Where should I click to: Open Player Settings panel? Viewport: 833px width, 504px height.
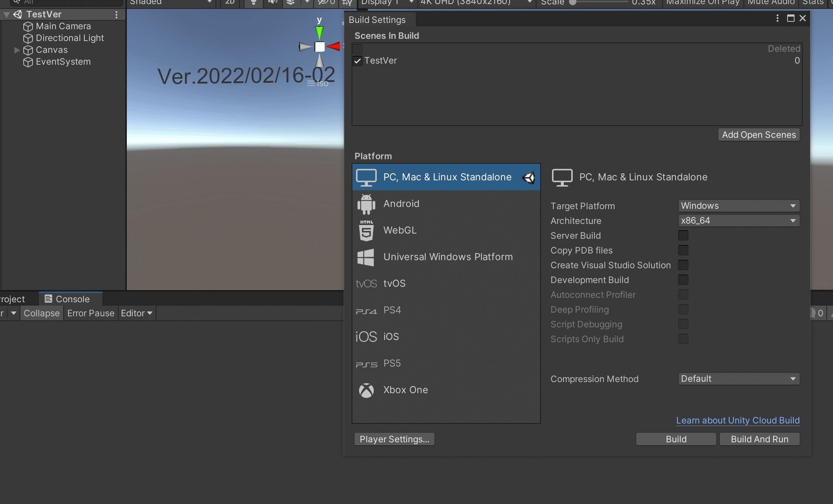point(394,439)
